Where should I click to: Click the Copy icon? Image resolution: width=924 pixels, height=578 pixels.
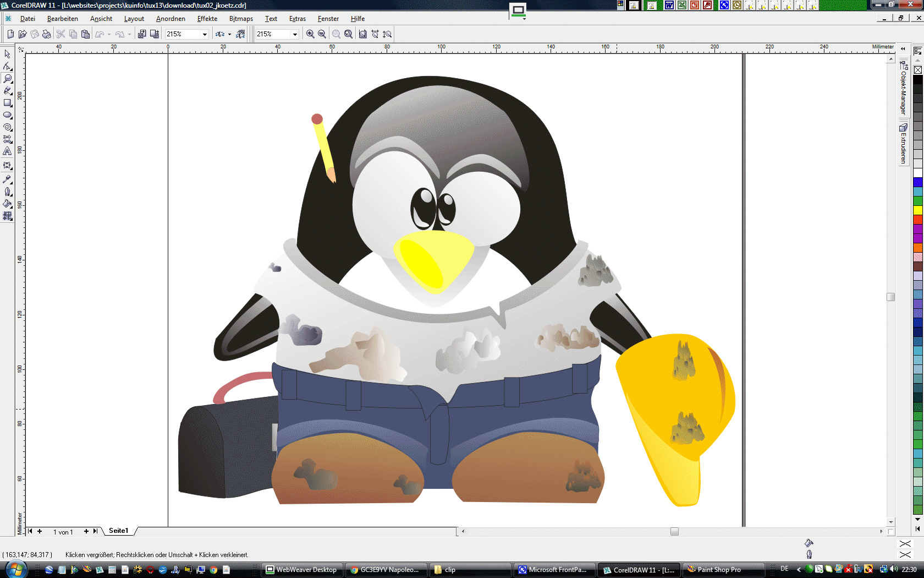(73, 34)
